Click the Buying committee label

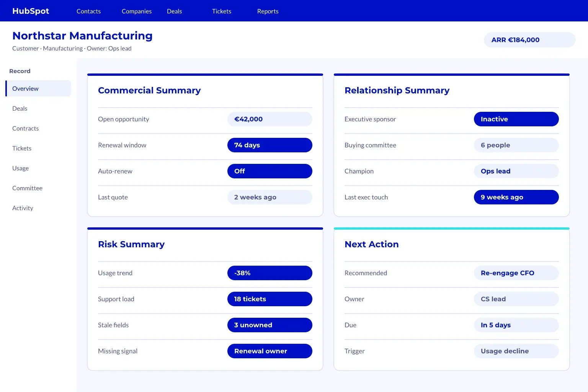pos(370,145)
